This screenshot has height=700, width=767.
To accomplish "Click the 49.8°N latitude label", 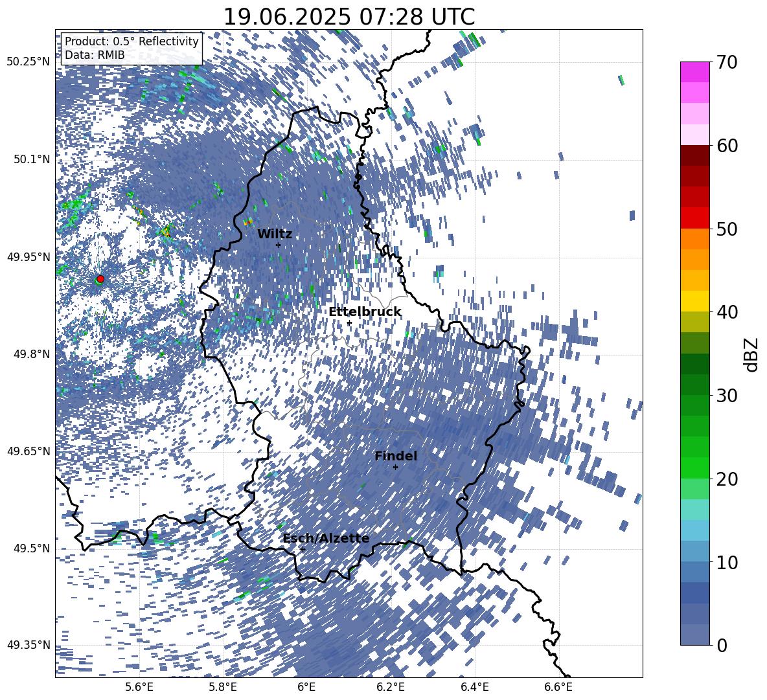I will pyautogui.click(x=32, y=354).
